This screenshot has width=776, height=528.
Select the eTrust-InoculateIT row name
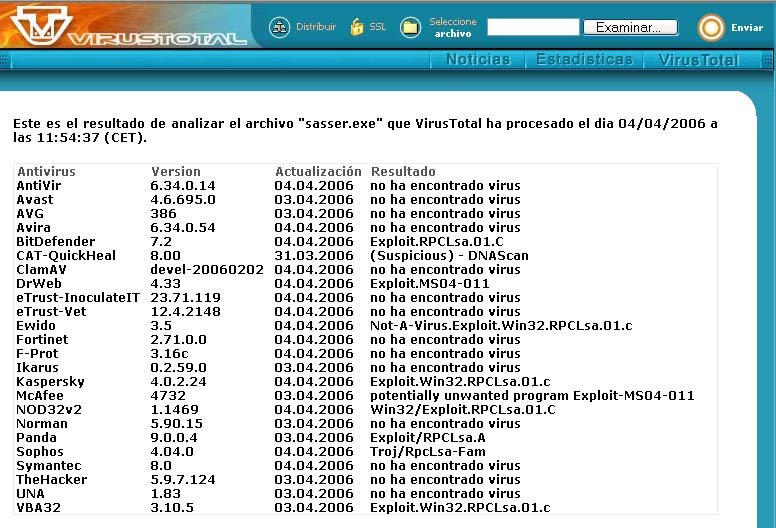[78, 297]
